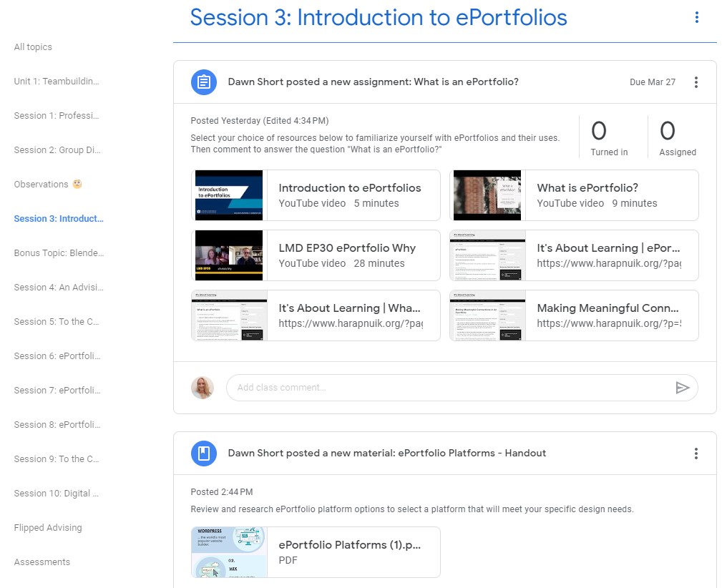The width and height of the screenshot is (722, 588).
Task: Click the user profile avatar by comment box
Action: click(203, 388)
